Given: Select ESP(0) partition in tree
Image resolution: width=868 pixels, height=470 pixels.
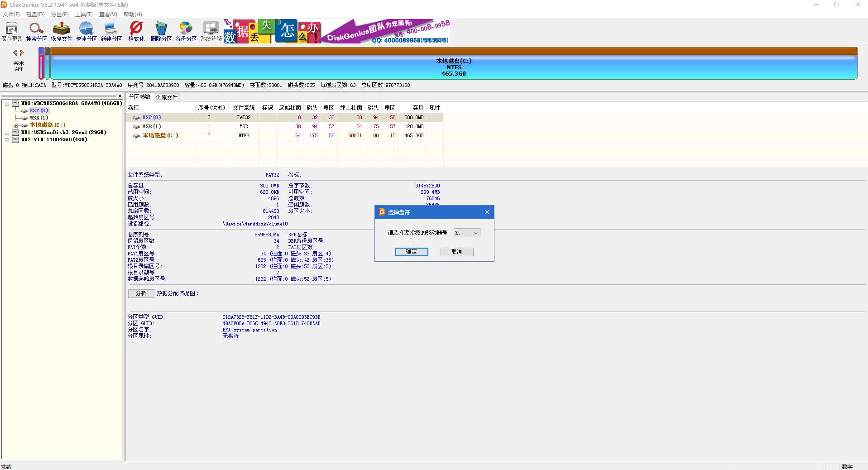Looking at the screenshot, I should click(39, 110).
